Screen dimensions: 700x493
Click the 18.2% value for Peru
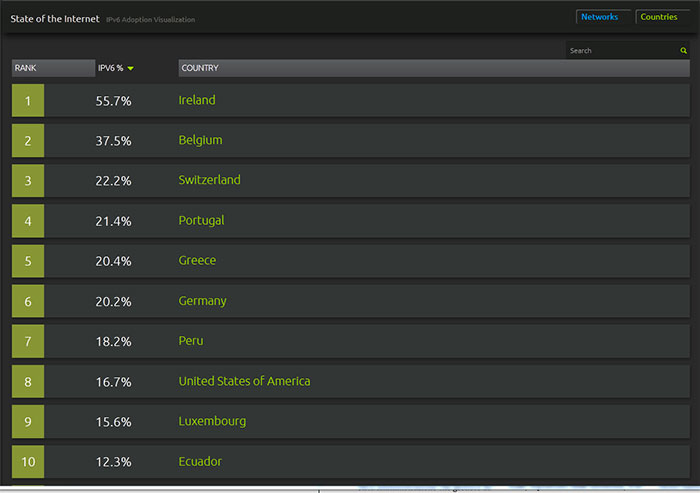pyautogui.click(x=113, y=342)
